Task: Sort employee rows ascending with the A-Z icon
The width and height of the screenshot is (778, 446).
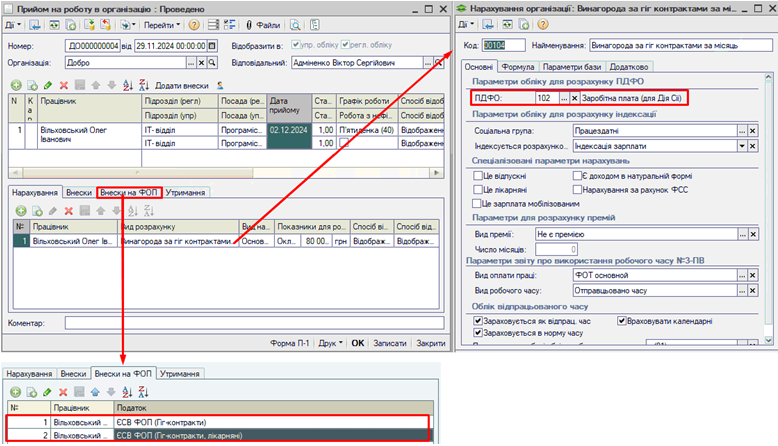Action: coord(125,86)
